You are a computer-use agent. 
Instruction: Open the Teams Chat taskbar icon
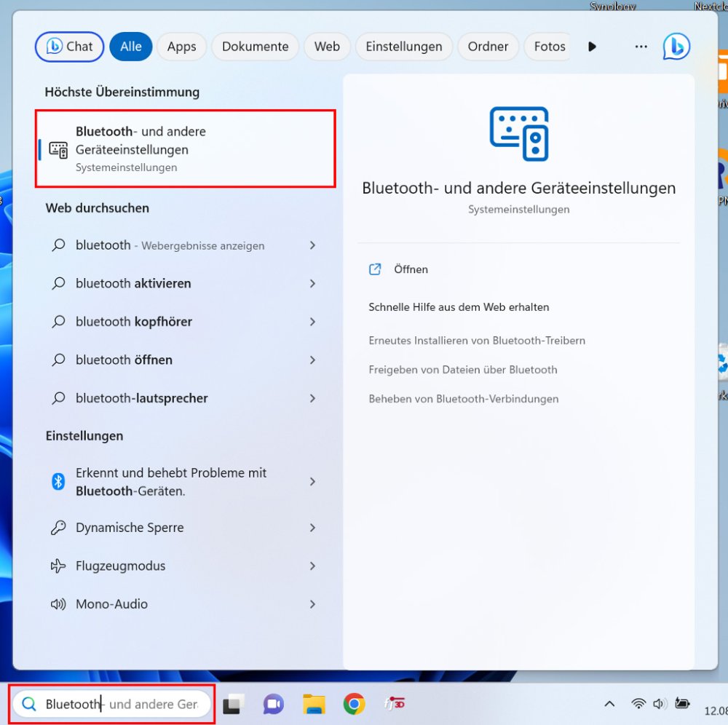click(274, 704)
